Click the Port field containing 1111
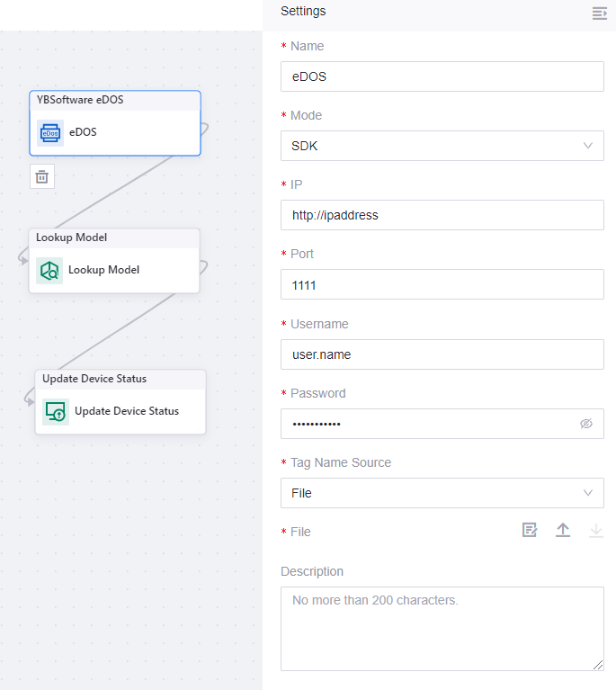 (x=442, y=284)
